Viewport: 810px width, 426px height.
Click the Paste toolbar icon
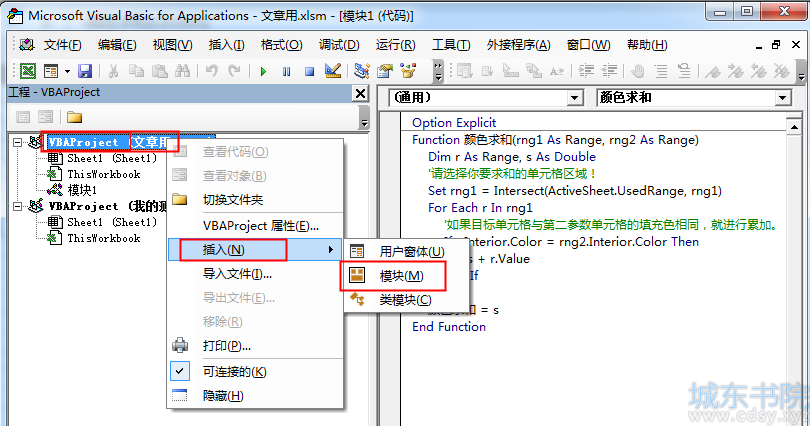[x=160, y=71]
